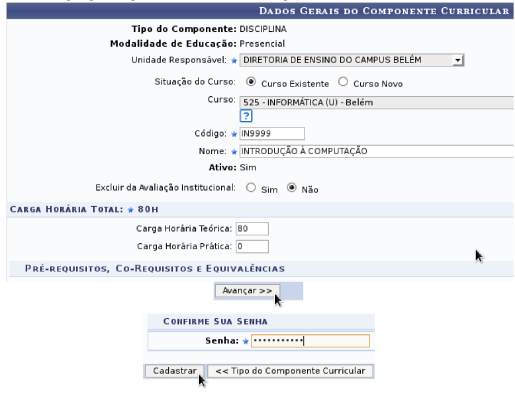Click Dados Gerais do Componente Curricular title
This screenshot has width=515, height=395.
pos(384,11)
